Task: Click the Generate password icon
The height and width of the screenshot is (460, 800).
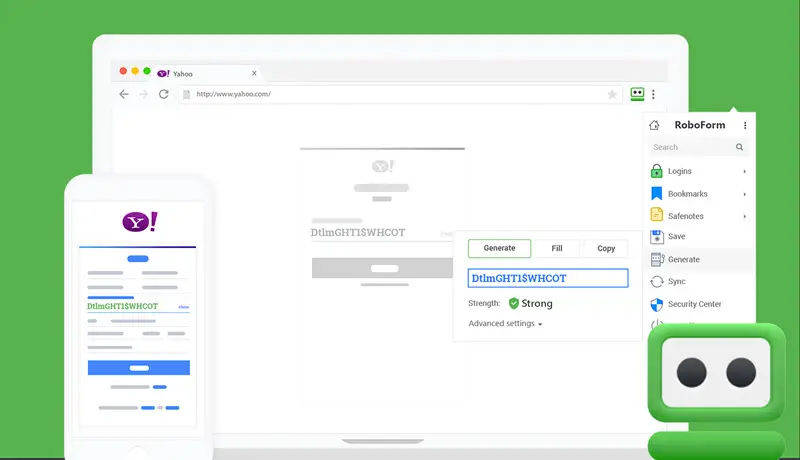Action: pos(657,259)
